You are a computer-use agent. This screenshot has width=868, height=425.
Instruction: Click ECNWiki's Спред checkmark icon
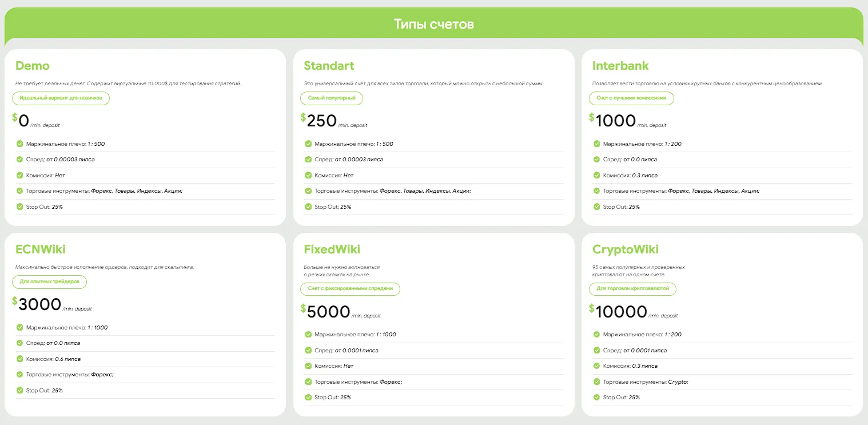tap(20, 343)
